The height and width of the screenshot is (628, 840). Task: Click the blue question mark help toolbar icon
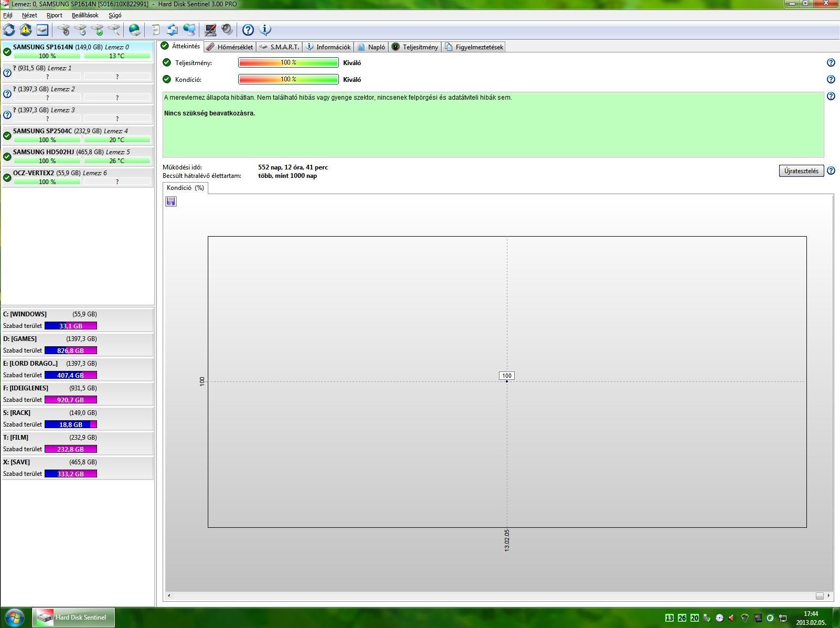(x=248, y=30)
